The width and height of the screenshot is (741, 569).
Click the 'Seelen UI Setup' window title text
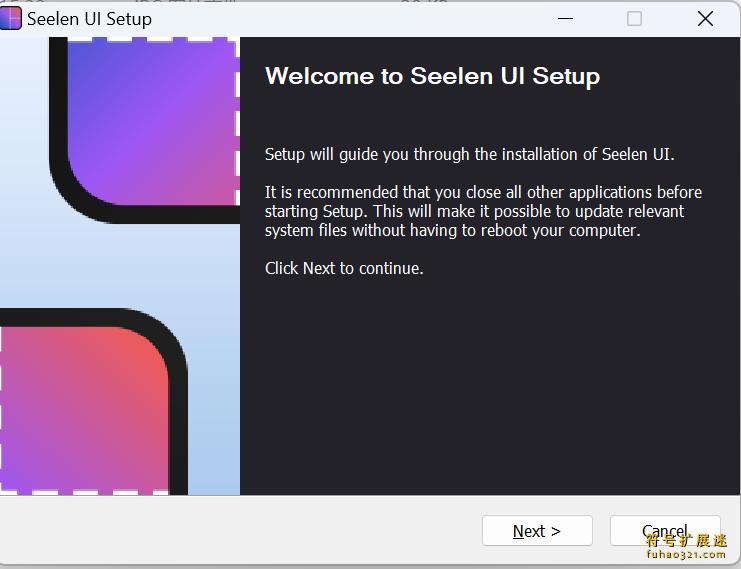(89, 19)
